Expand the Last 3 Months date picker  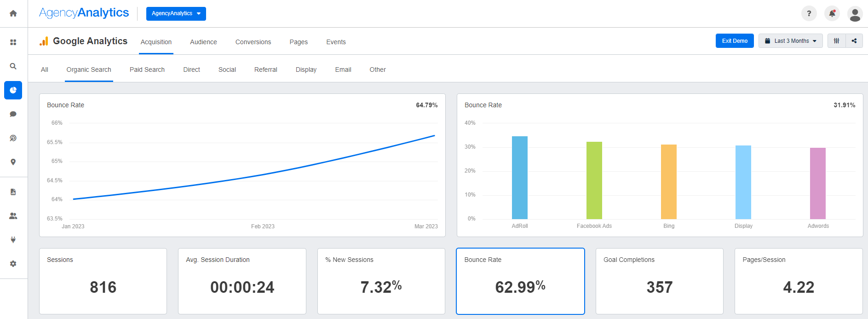point(790,41)
